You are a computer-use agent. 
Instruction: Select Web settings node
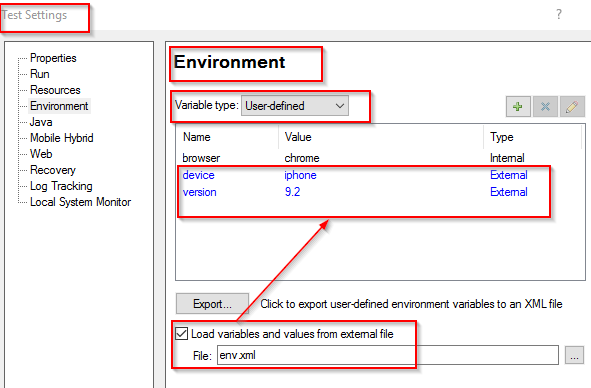tap(41, 154)
